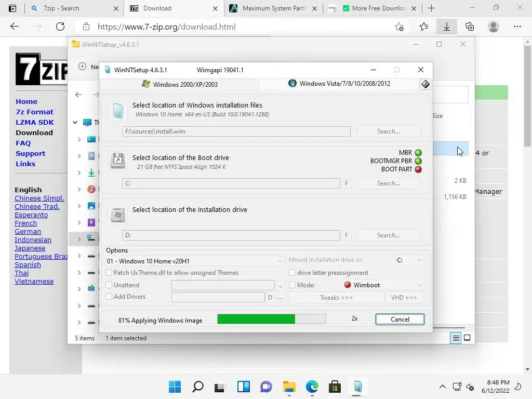Open Widgets from the taskbar

pyautogui.click(x=243, y=387)
